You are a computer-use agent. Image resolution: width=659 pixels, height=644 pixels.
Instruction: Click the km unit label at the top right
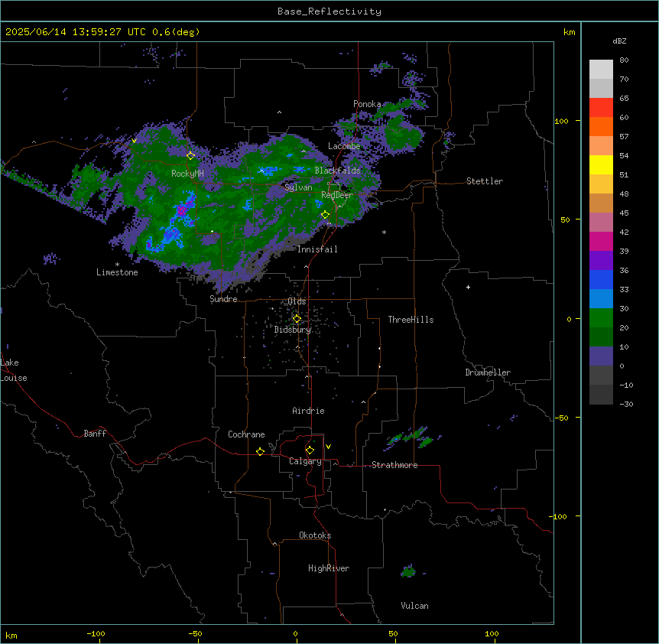coord(569,32)
